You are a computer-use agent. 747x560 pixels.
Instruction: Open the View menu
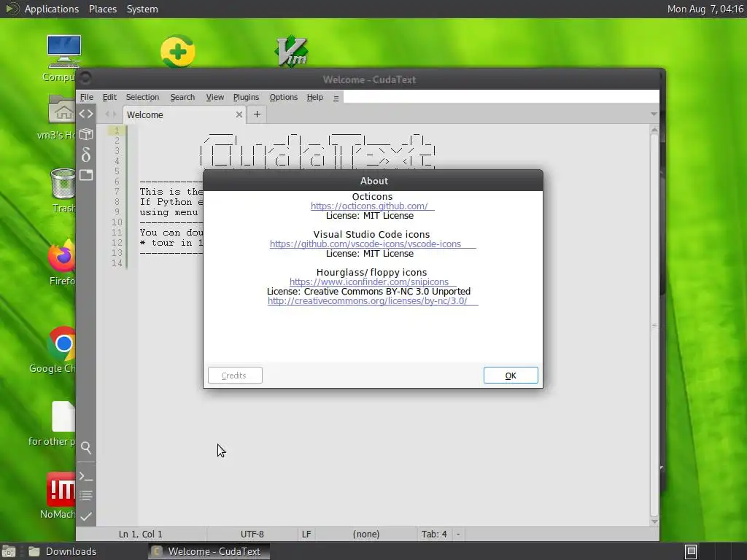click(x=215, y=97)
